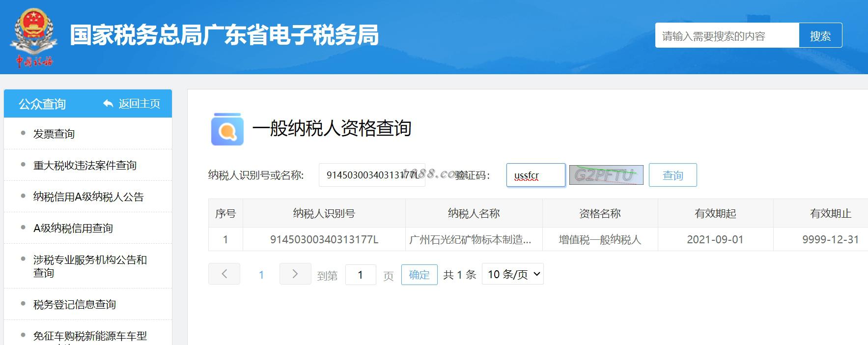Click the return arrow icon beside 返回主页
The width and height of the screenshot is (868, 345).
108,103
